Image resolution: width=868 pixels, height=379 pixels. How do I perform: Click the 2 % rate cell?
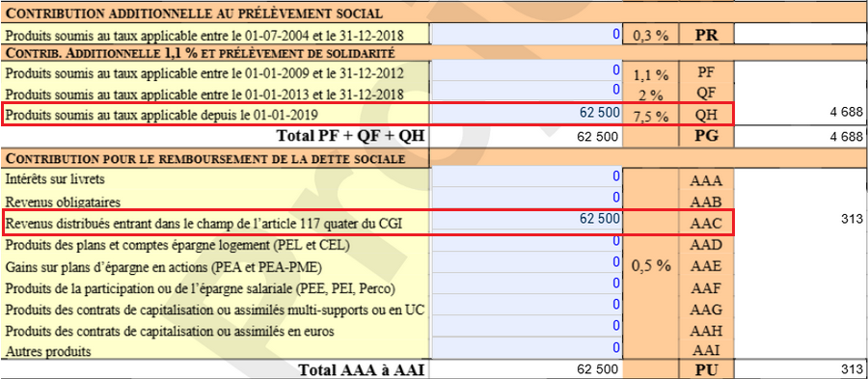click(x=651, y=95)
